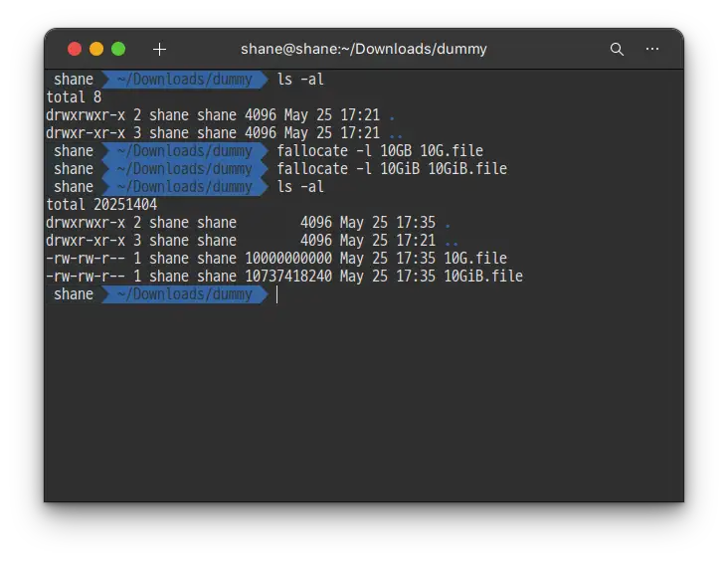Image resolution: width=728 pixels, height=562 pixels.
Task: Click the 10G.file name in the listing
Action: (475, 259)
